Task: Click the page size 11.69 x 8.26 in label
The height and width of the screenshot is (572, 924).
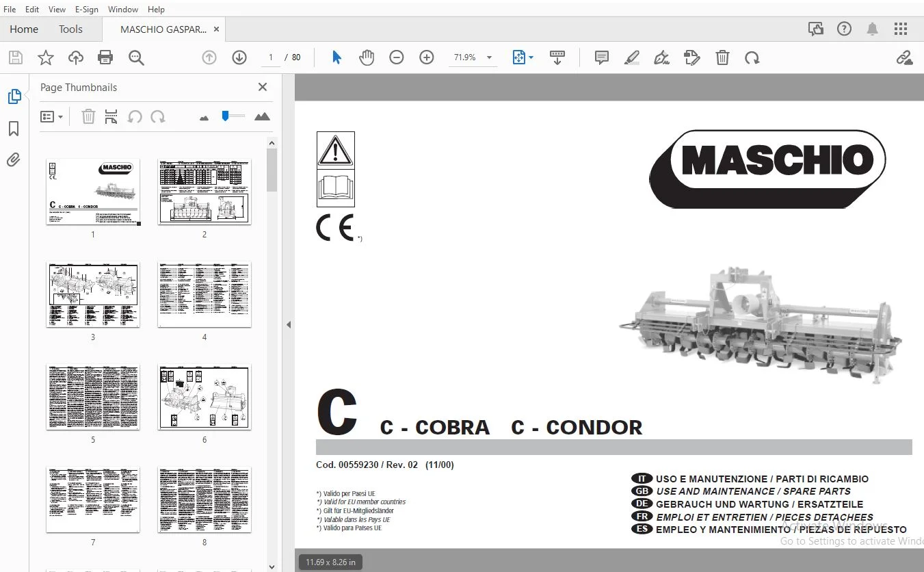Action: [330, 562]
